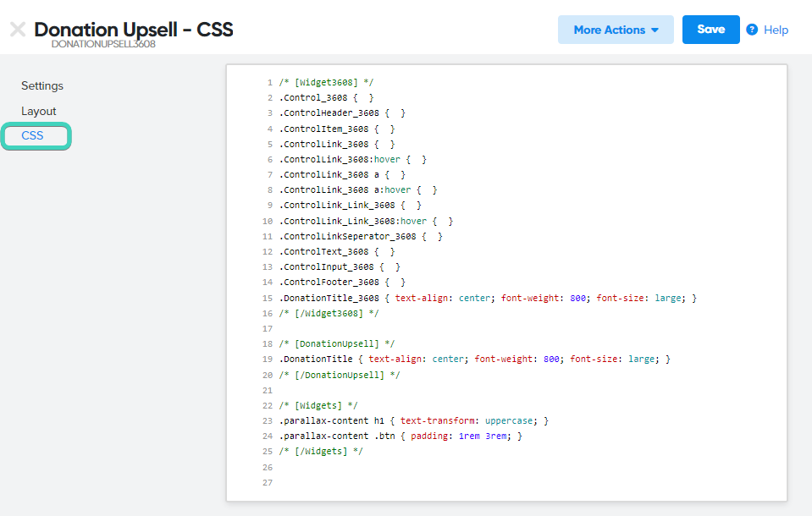The width and height of the screenshot is (812, 516).
Task: Click the .ControlLink_3608:hover rule on line 6
Action: click(353, 159)
